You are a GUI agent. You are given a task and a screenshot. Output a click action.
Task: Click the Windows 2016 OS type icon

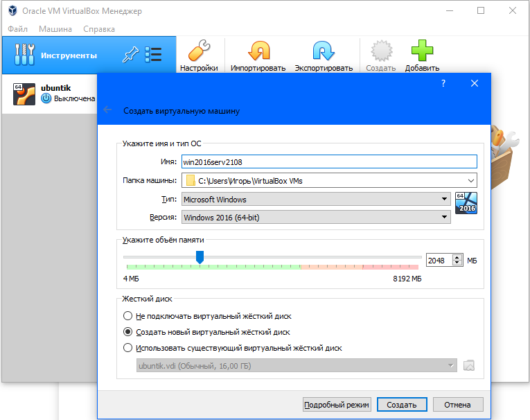[x=466, y=203]
